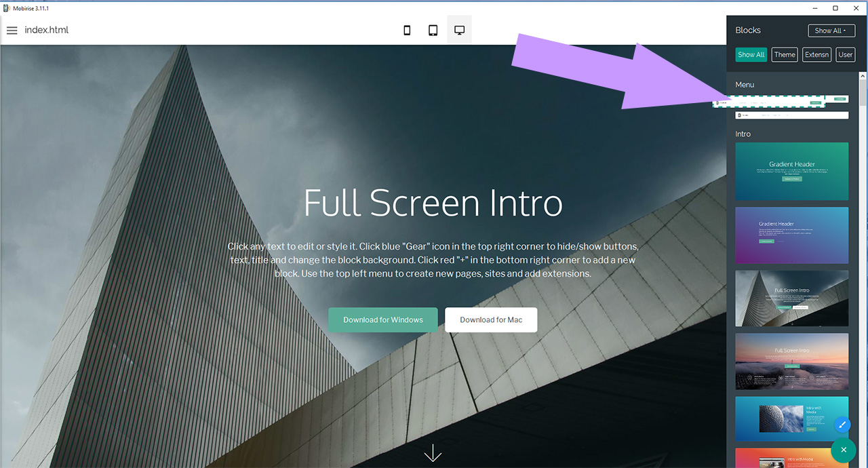868x468 pixels.
Task: Select the desktop preview icon
Action: coord(459,29)
